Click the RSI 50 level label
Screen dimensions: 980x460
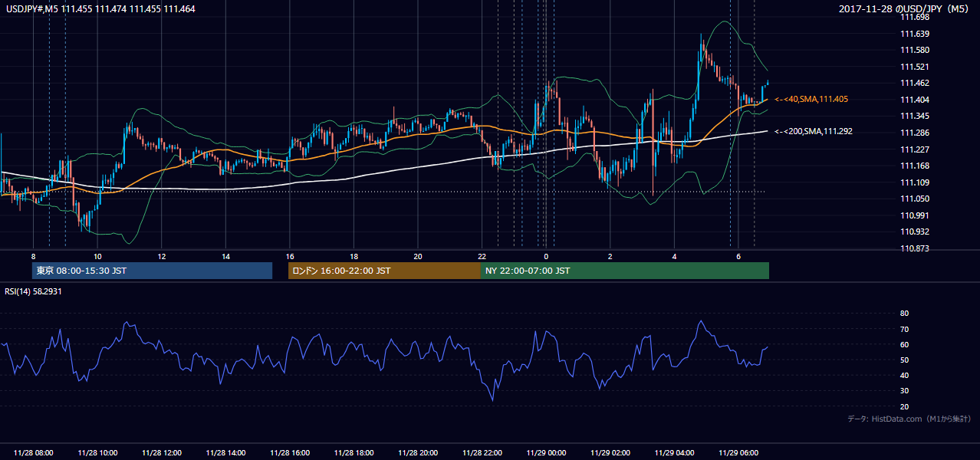[904, 360]
